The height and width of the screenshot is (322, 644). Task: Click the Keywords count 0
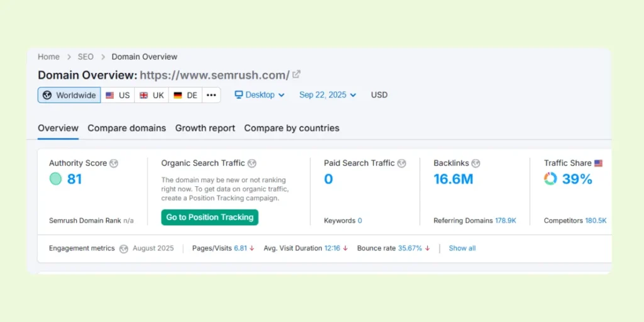coord(360,221)
